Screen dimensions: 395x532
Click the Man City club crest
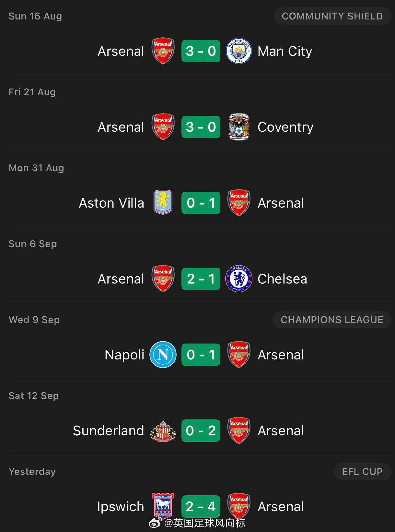click(239, 51)
